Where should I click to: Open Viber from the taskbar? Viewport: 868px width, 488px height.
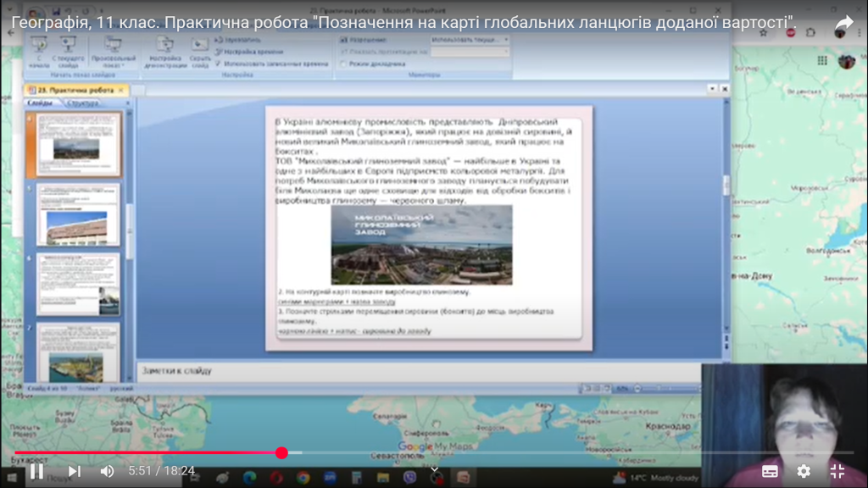point(410,478)
